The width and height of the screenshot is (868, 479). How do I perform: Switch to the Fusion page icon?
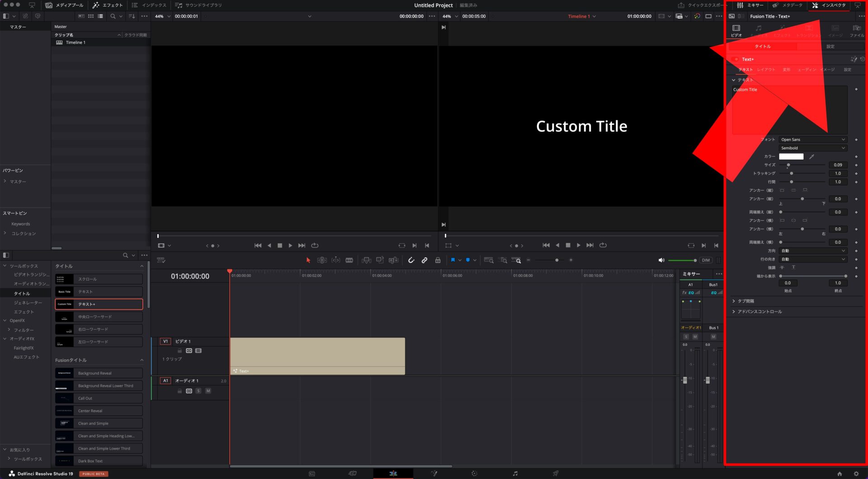click(x=434, y=474)
